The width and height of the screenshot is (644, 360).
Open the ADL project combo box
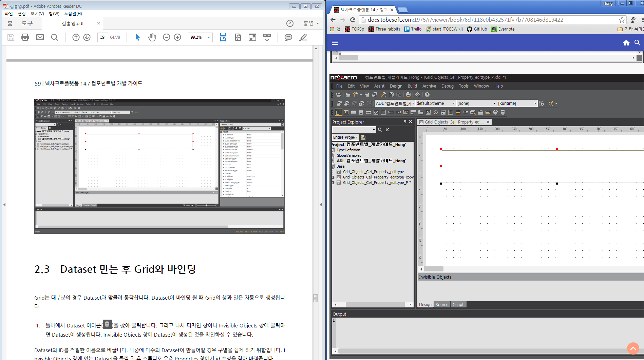(395, 103)
